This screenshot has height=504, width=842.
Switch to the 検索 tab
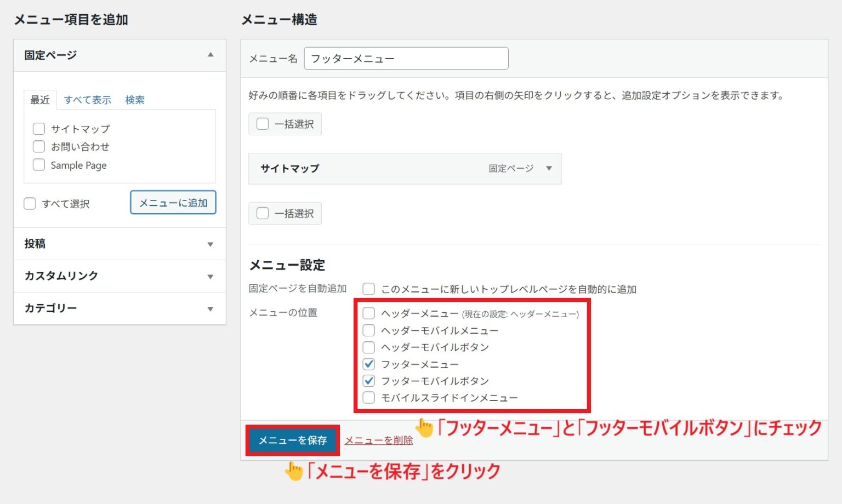pyautogui.click(x=135, y=100)
